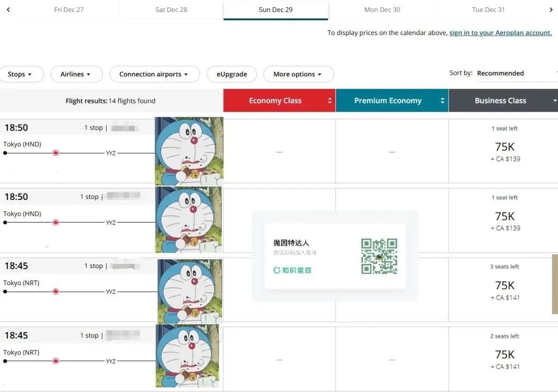Click the right chevron to view later dates
Image resolution: width=558 pixels, height=392 pixels.
tap(551, 9)
